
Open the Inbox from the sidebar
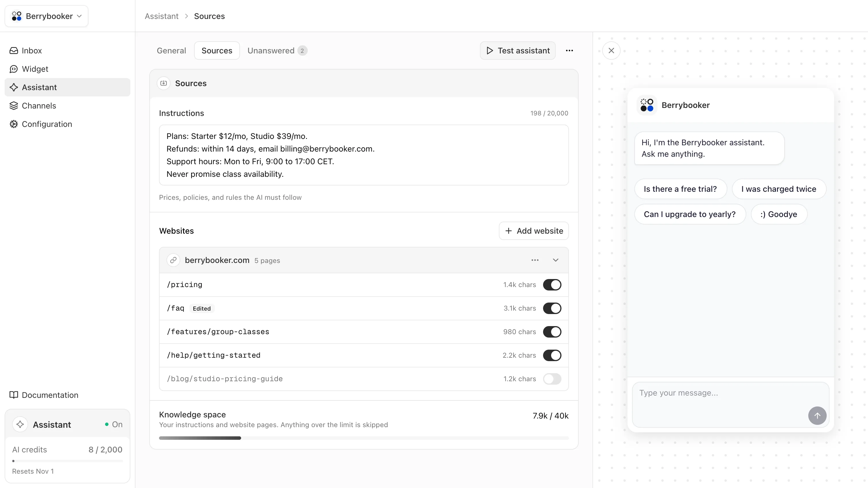click(x=67, y=51)
